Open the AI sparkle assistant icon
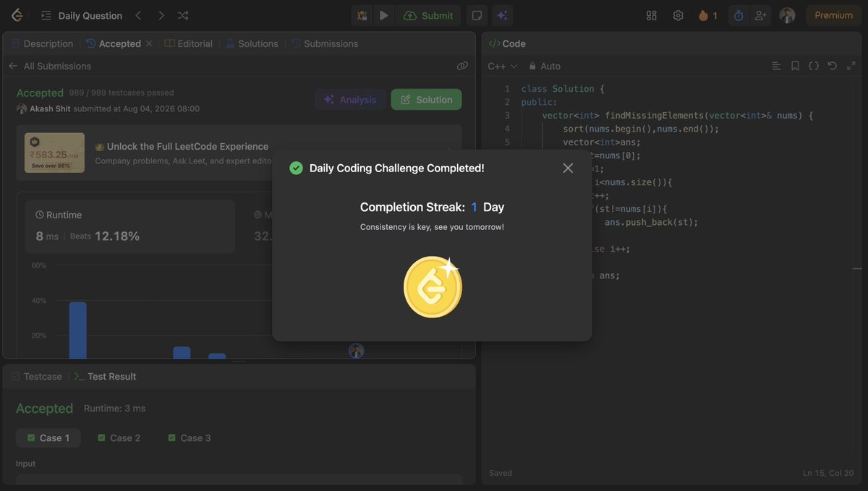The height and width of the screenshot is (491, 868). [x=502, y=15]
